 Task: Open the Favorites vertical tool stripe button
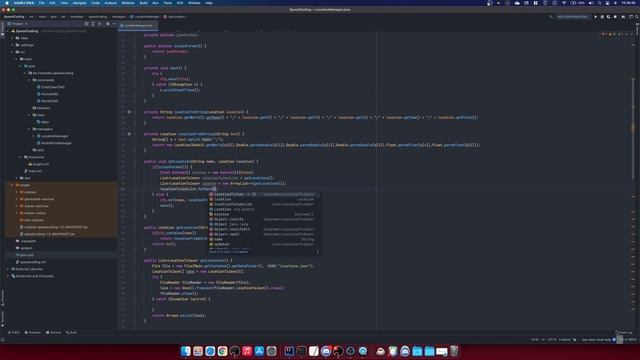pos(2,318)
